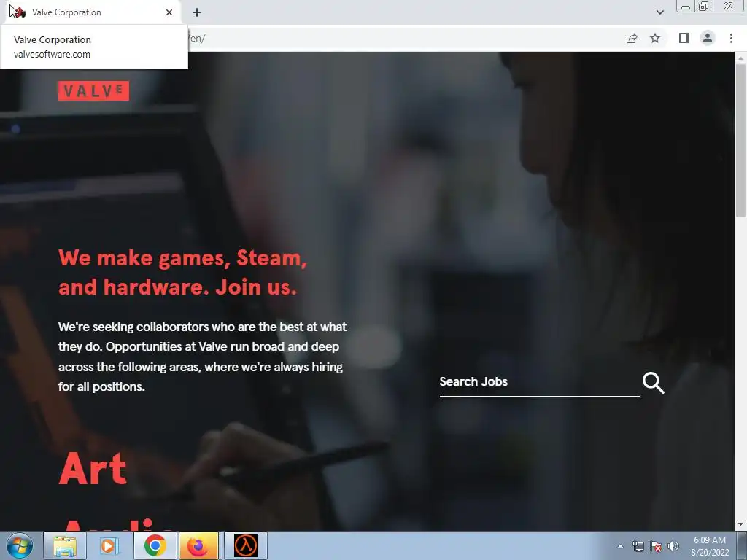Image resolution: width=747 pixels, height=560 pixels.
Task: Close the Valve Corporation browser tab
Action: coord(169,12)
